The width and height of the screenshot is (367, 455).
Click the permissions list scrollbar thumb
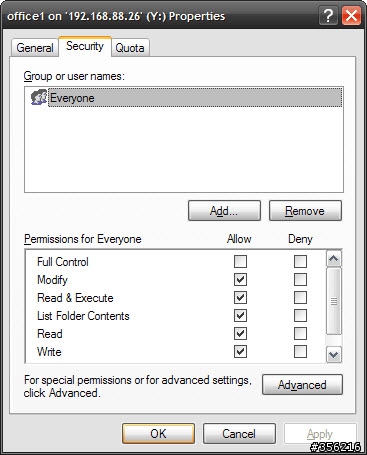coord(334,301)
